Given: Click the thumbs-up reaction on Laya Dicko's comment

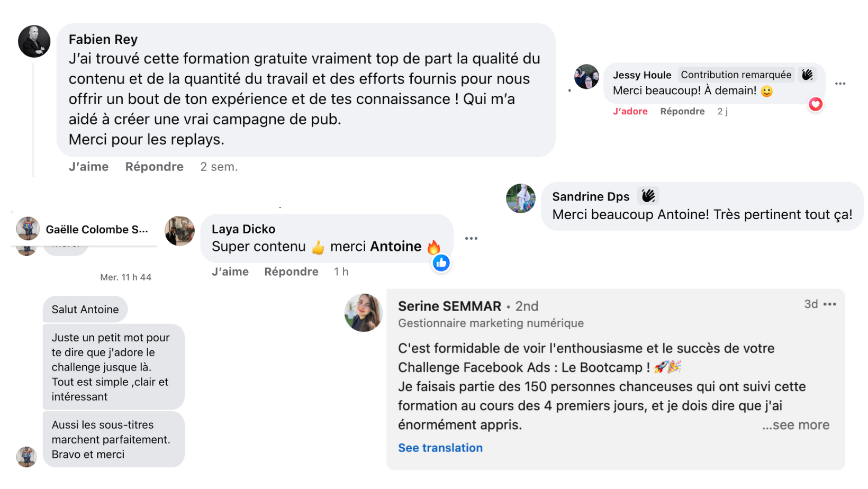Looking at the screenshot, I should (441, 263).
